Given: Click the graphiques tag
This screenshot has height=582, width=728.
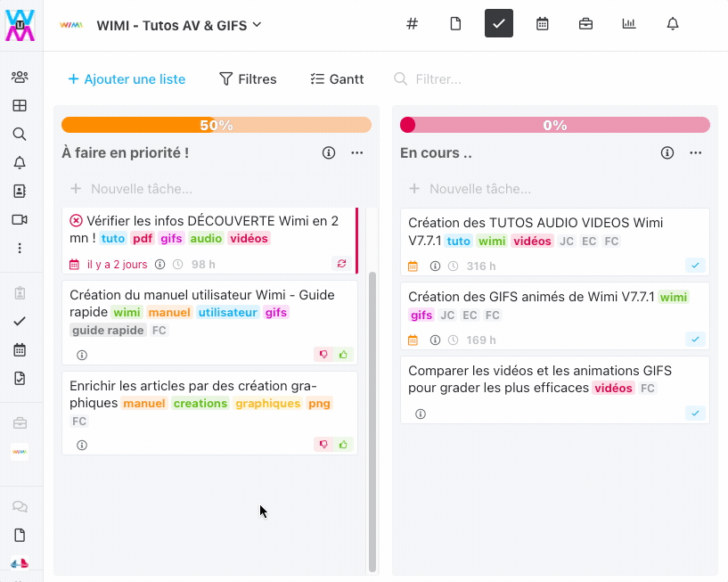Looking at the screenshot, I should tap(268, 403).
